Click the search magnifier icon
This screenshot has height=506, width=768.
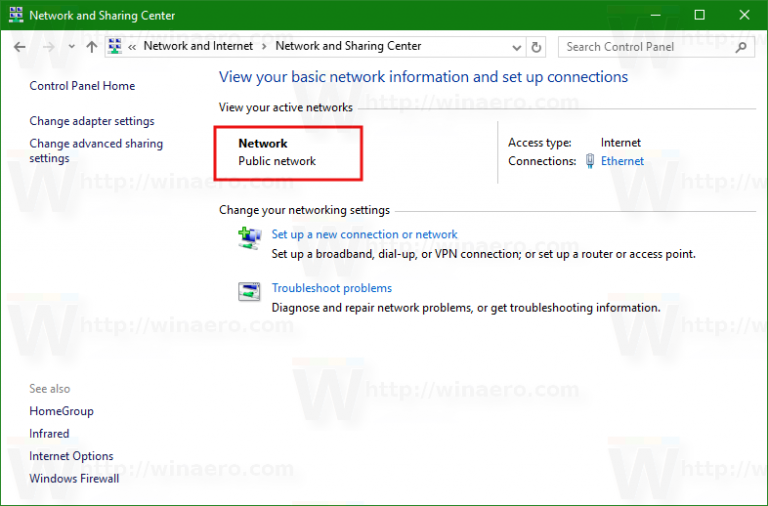click(x=742, y=47)
